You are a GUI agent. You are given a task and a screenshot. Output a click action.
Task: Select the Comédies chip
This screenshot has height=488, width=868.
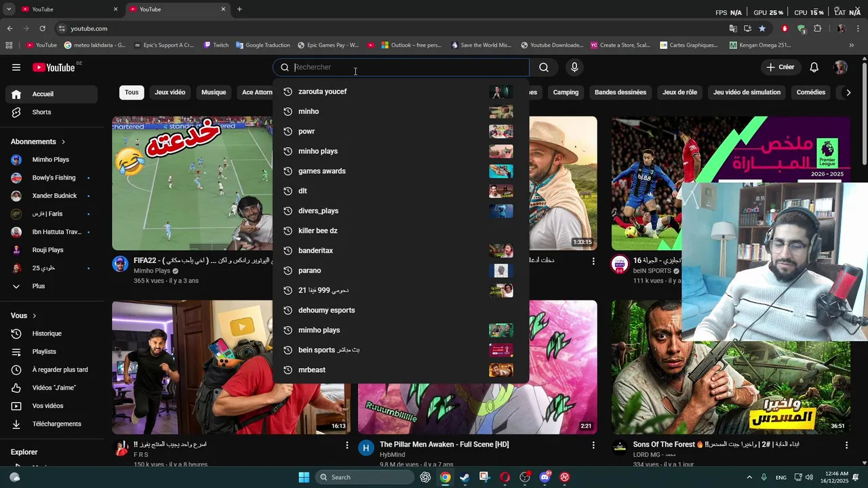click(x=811, y=92)
